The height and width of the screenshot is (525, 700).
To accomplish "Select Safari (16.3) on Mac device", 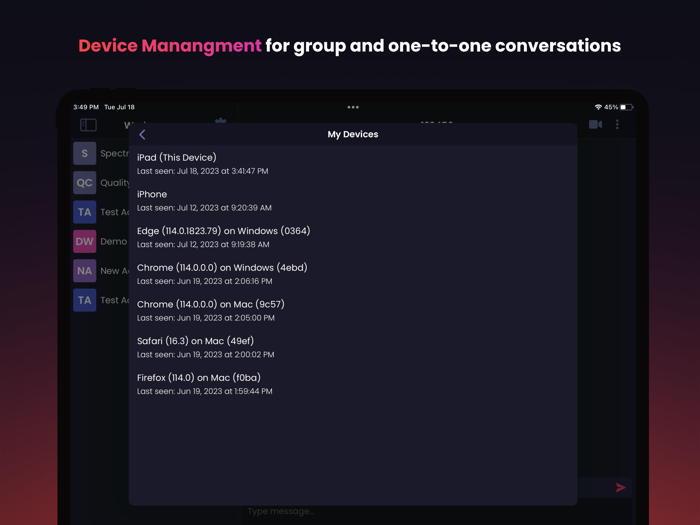I will [x=353, y=347].
